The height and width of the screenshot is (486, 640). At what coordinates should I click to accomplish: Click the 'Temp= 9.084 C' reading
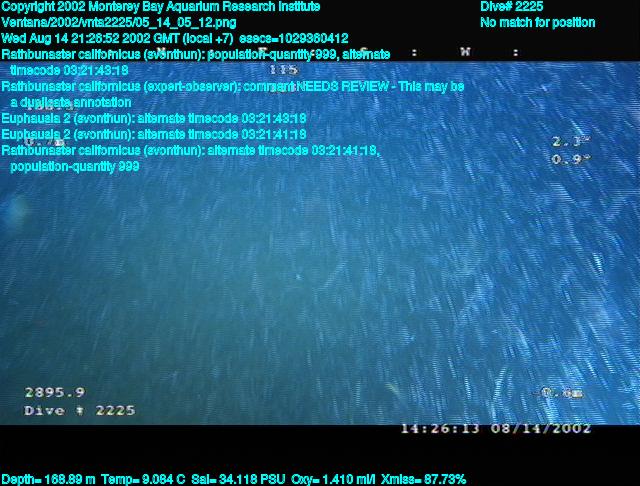[143, 479]
